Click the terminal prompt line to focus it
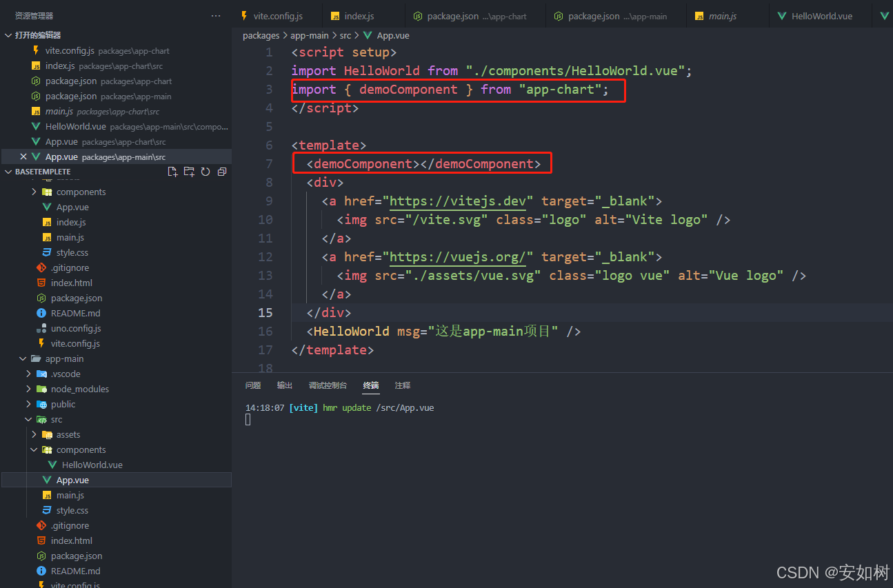Viewport: 893px width, 588px height. (345, 419)
